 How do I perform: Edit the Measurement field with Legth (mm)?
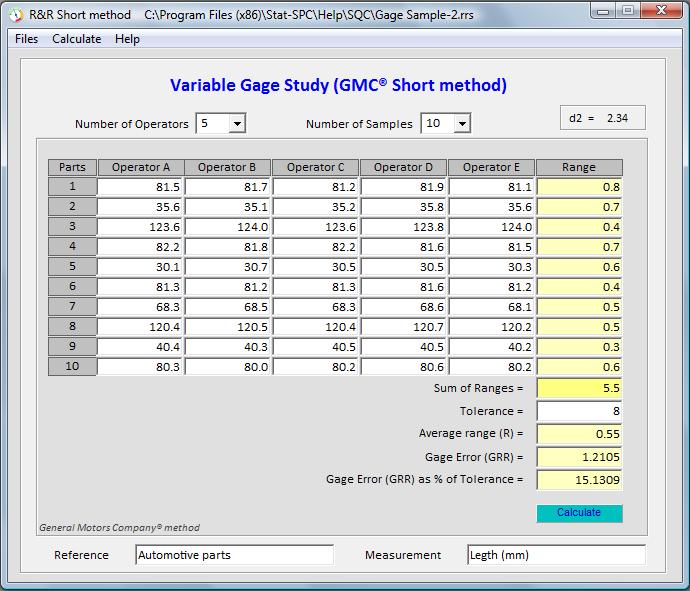(556, 555)
